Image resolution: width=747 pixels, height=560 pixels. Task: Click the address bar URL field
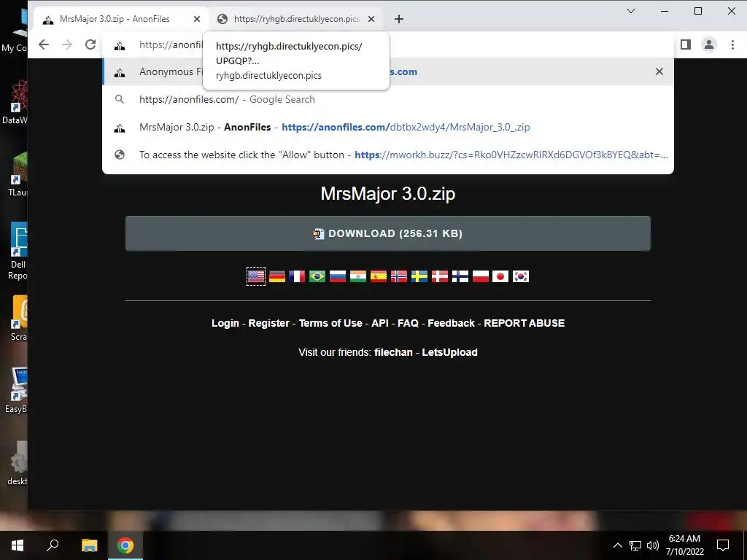point(388,44)
